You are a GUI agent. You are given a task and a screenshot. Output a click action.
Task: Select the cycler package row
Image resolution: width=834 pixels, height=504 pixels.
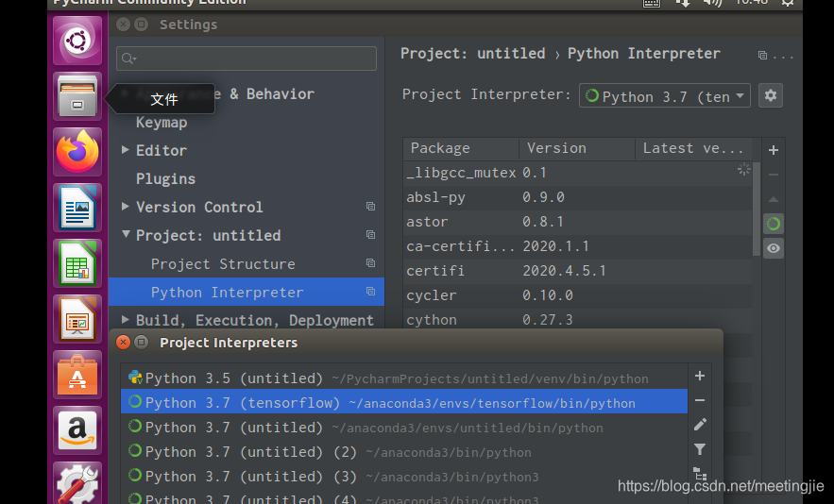[x=578, y=295]
